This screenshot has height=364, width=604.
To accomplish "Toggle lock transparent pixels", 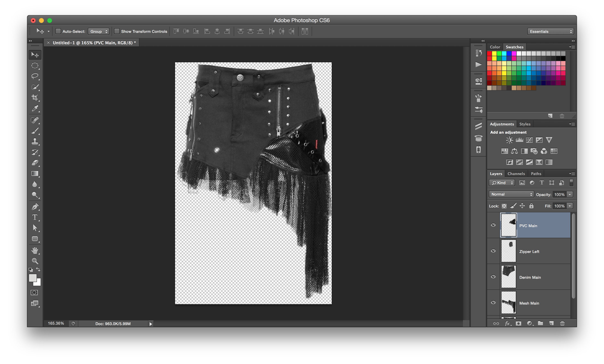I will (x=504, y=206).
